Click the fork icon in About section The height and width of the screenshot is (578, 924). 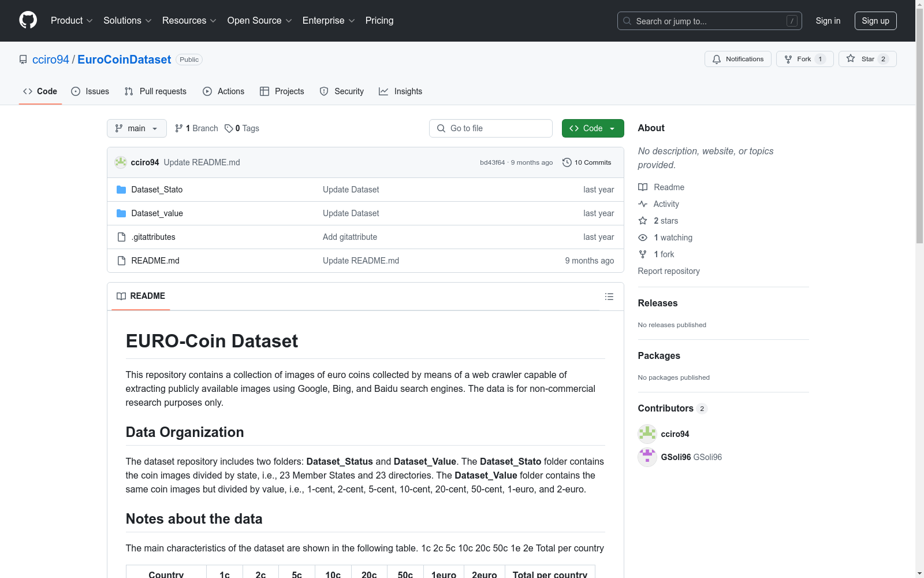click(643, 254)
